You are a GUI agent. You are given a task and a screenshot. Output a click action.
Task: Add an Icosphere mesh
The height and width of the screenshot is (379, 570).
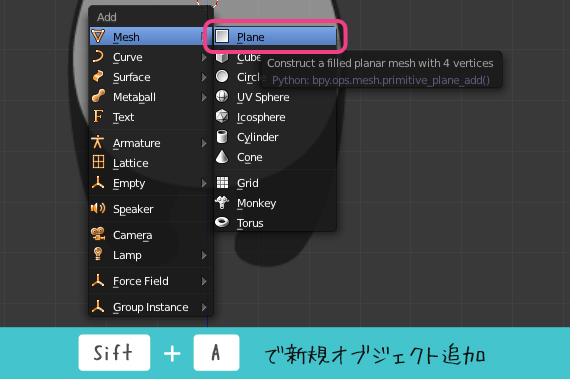coord(275,117)
